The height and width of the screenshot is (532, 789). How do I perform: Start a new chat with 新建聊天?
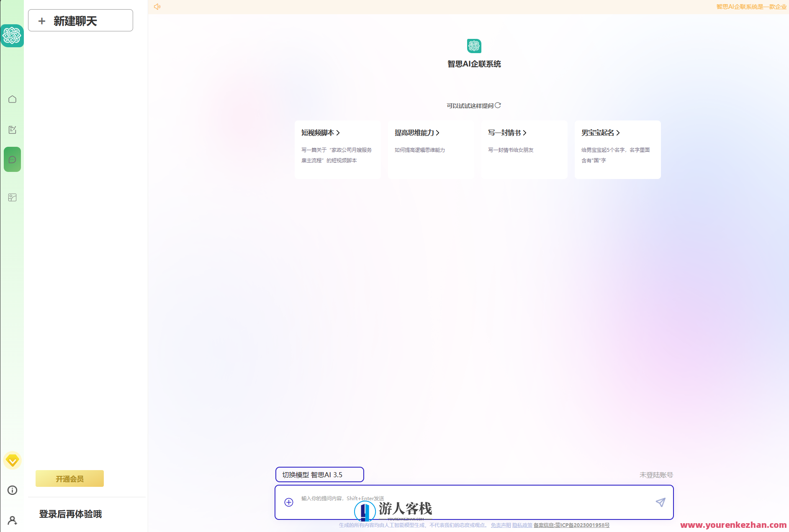tap(80, 20)
